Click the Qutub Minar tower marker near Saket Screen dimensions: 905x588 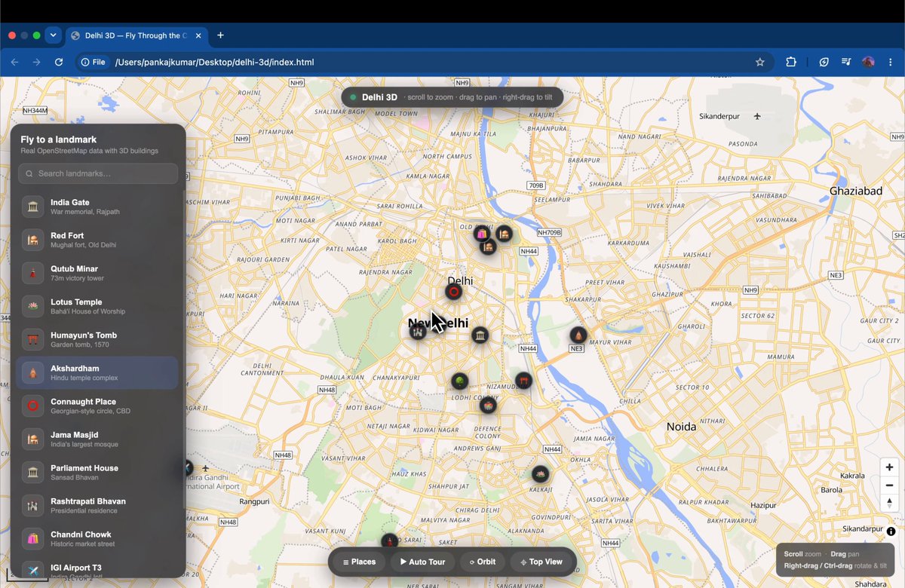(x=389, y=541)
